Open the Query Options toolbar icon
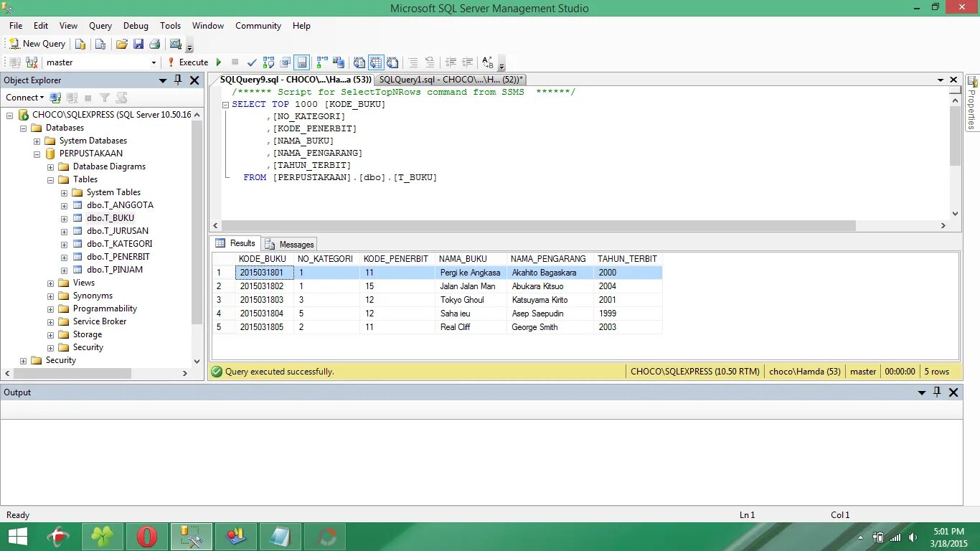980x551 pixels. [x=285, y=62]
